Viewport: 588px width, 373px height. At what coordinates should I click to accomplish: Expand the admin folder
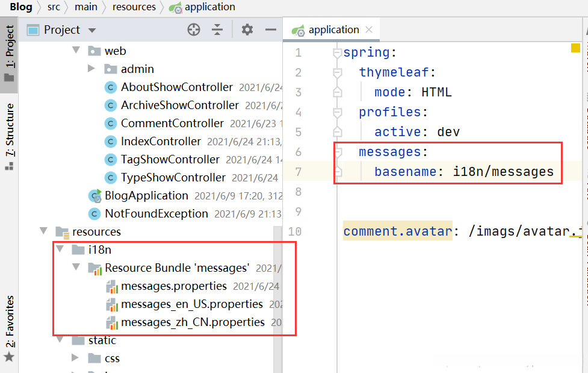(x=91, y=69)
